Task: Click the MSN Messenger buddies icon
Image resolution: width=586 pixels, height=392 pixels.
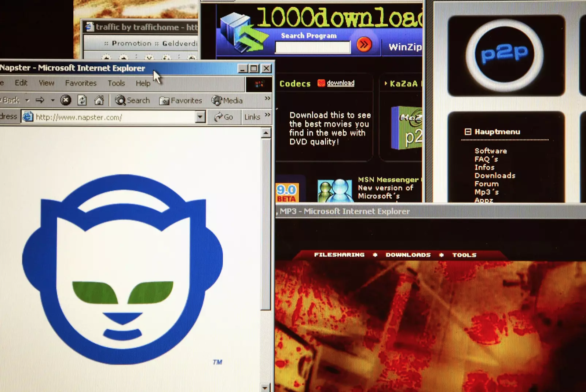Action: [334, 191]
